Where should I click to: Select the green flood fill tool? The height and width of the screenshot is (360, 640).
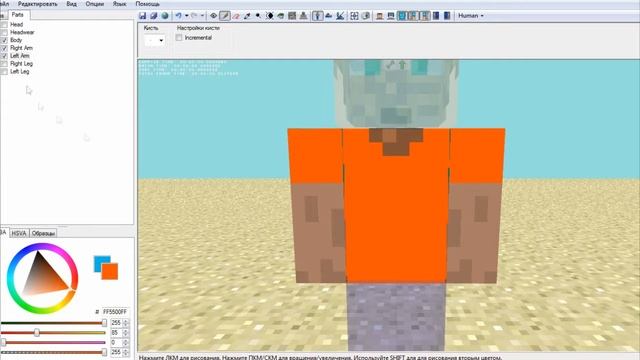(281, 16)
